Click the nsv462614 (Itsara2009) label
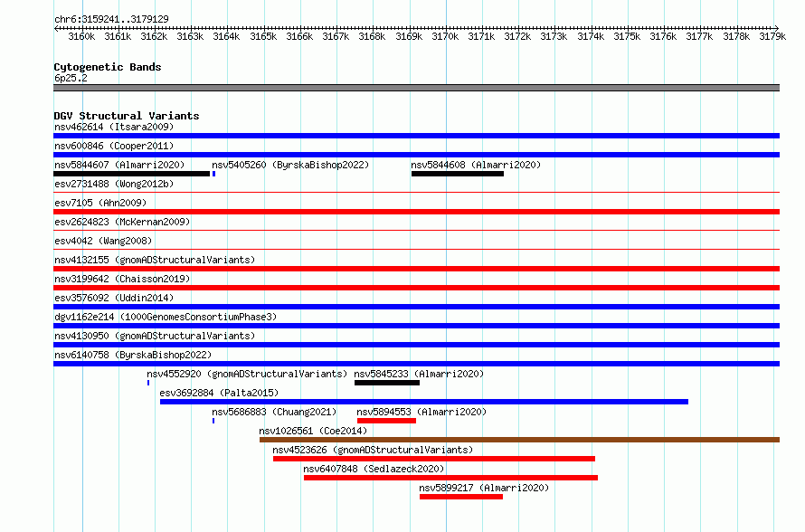This screenshot has width=805, height=532. pyautogui.click(x=114, y=127)
